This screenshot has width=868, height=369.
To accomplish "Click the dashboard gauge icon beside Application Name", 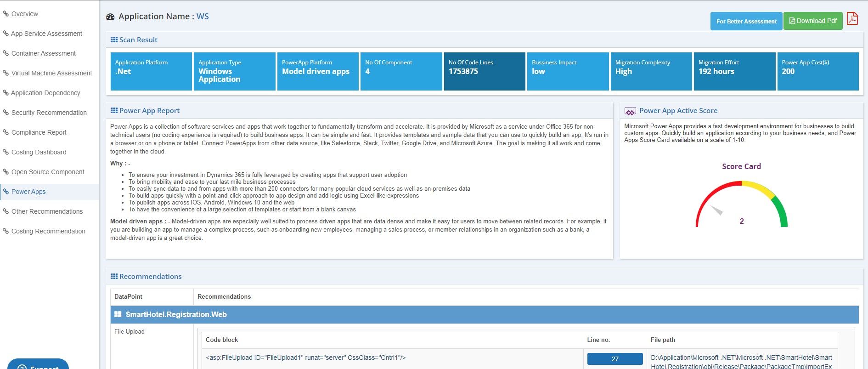I will click(110, 17).
